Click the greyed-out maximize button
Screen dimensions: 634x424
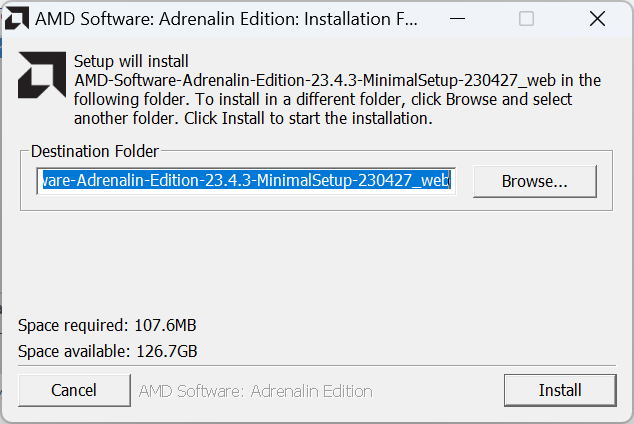[x=526, y=18]
